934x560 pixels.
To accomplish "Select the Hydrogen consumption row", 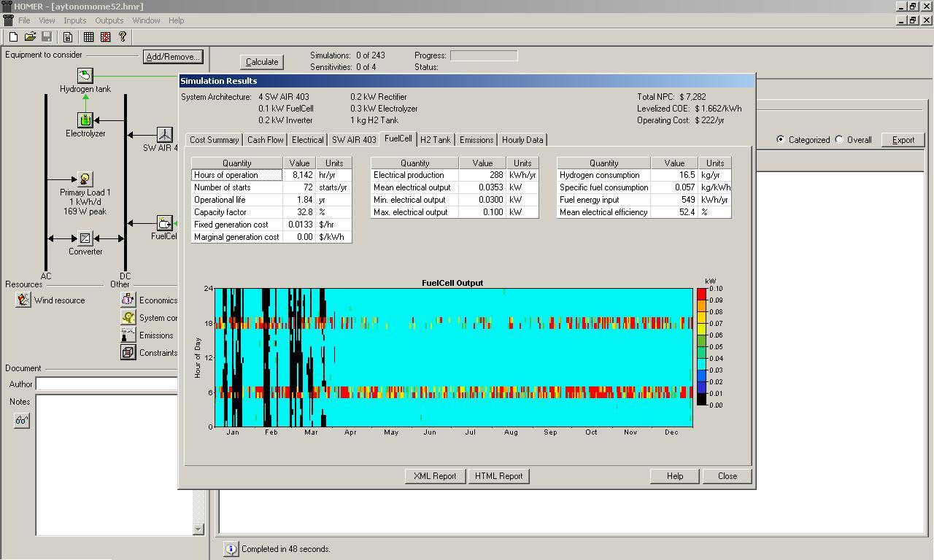I will [644, 175].
